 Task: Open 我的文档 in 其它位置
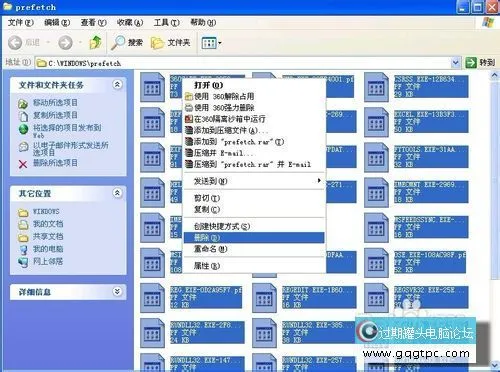tap(48, 224)
